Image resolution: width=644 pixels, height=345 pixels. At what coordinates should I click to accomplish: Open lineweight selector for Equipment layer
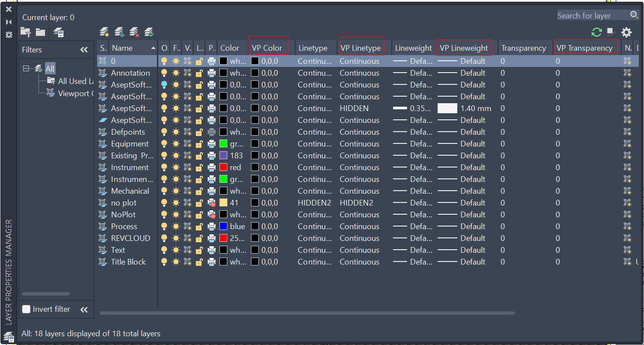point(414,144)
